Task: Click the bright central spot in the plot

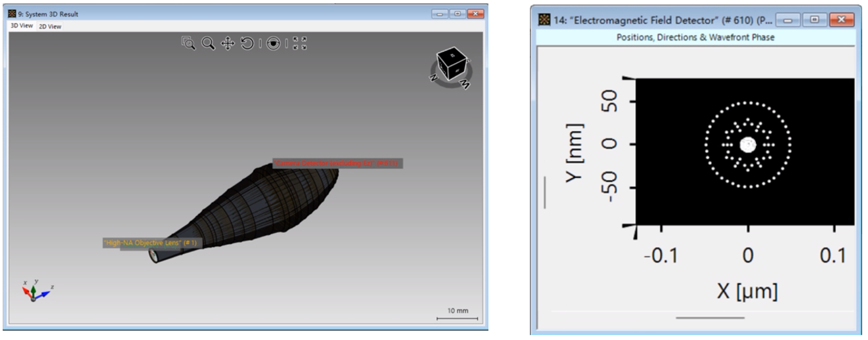Action: (x=747, y=144)
